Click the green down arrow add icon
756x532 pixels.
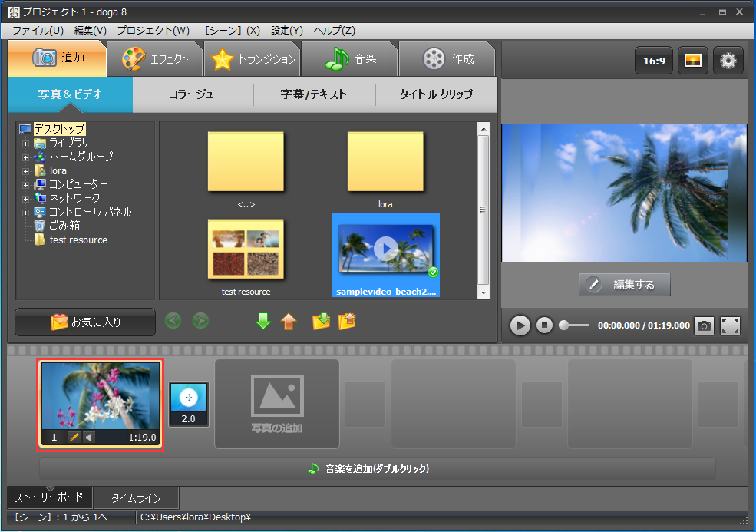[x=263, y=321]
